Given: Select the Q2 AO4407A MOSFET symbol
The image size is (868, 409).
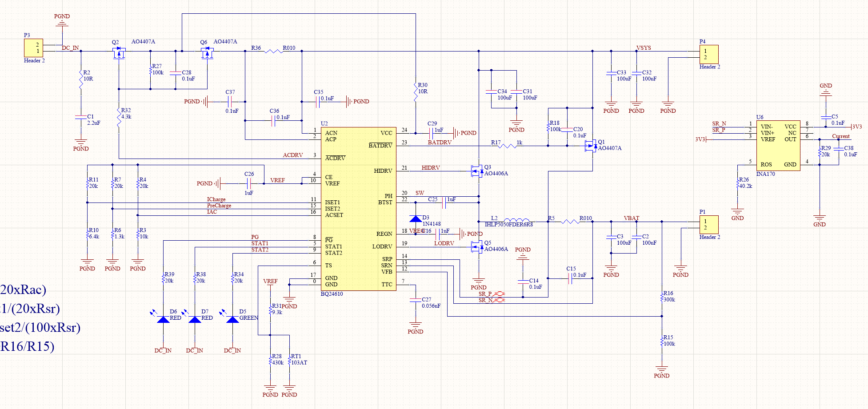Looking at the screenshot, I should coord(119,53).
